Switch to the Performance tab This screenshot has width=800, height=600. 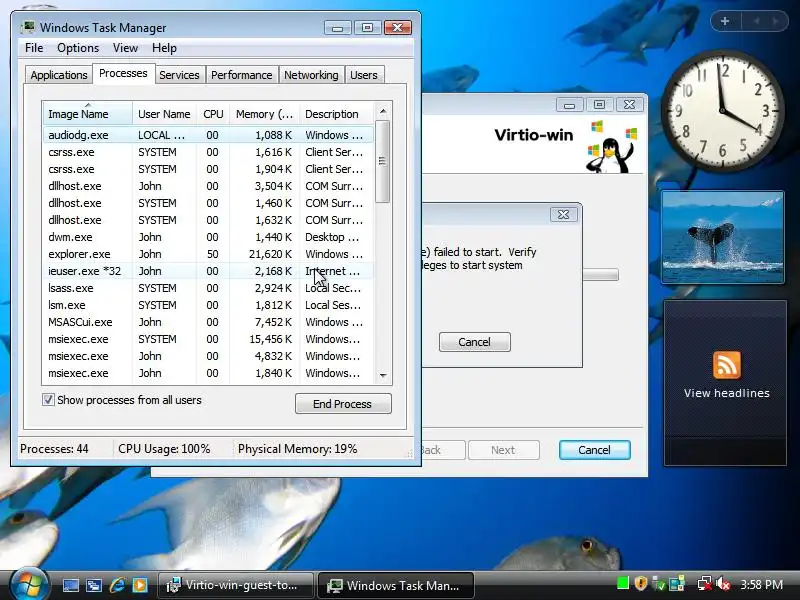pyautogui.click(x=241, y=75)
